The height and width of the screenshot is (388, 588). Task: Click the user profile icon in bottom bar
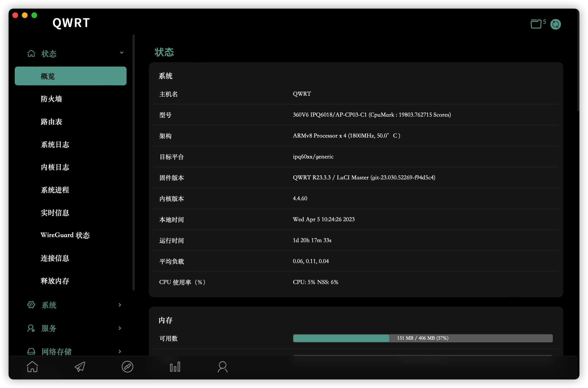(222, 366)
